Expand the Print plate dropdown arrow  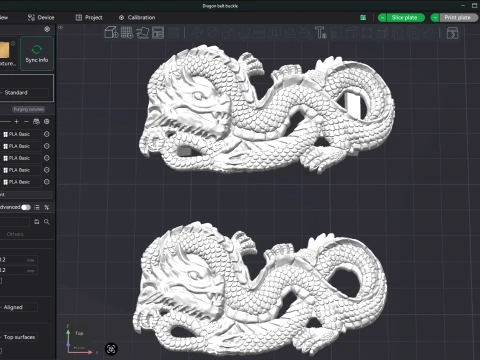tap(435, 18)
